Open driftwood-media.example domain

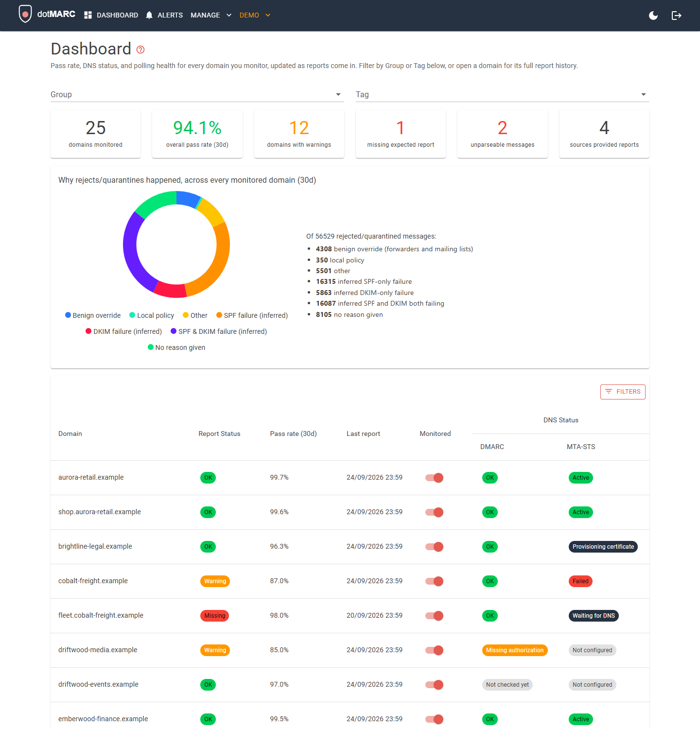[x=98, y=650]
